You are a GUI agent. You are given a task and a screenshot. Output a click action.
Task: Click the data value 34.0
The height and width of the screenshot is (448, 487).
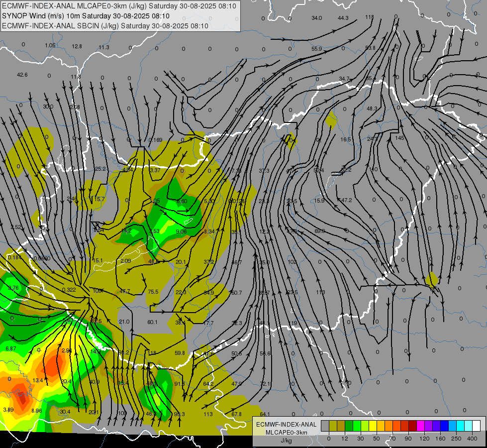(317, 18)
